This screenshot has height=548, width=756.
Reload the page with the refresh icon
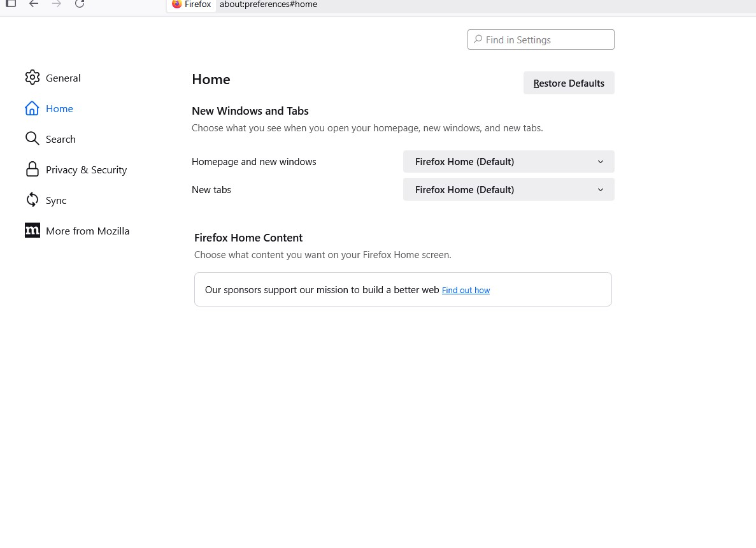[80, 4]
